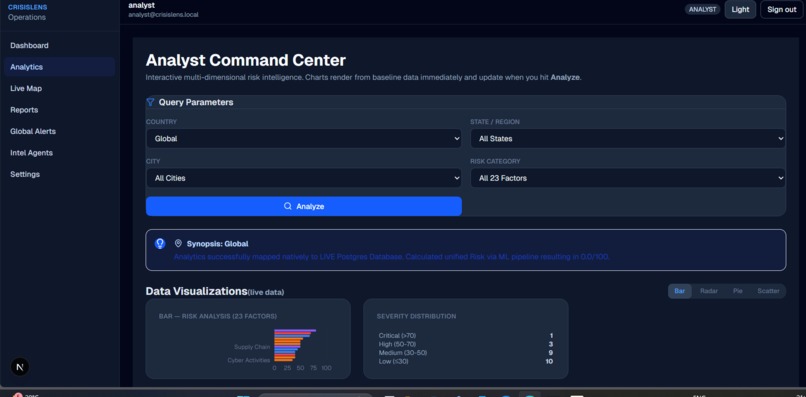Switch chart view to Pie
The width and height of the screenshot is (806, 397).
tap(738, 291)
